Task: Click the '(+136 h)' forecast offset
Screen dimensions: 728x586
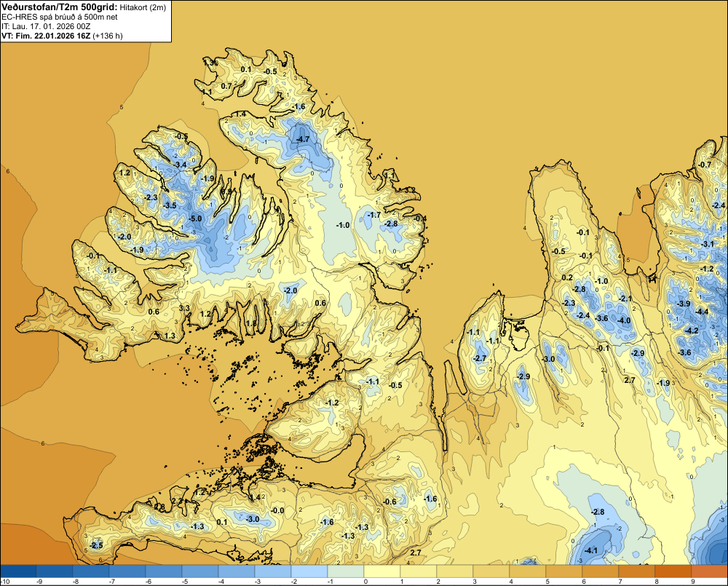Action: pos(108,36)
